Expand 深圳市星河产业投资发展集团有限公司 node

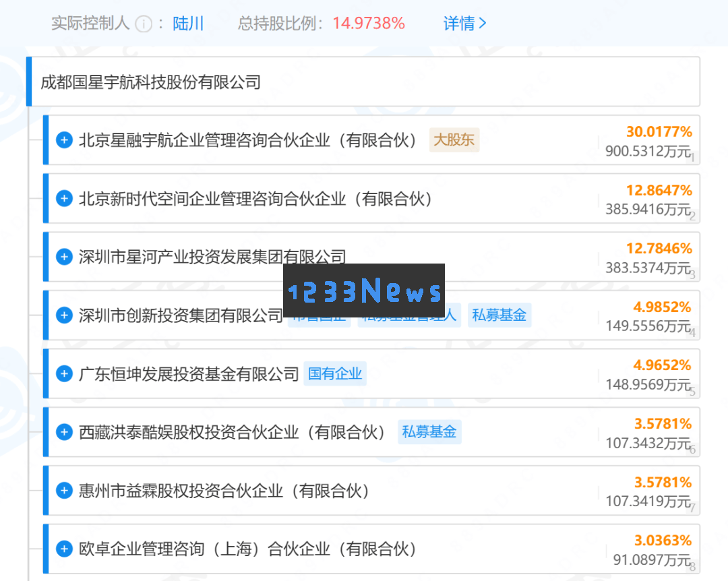coord(64,257)
